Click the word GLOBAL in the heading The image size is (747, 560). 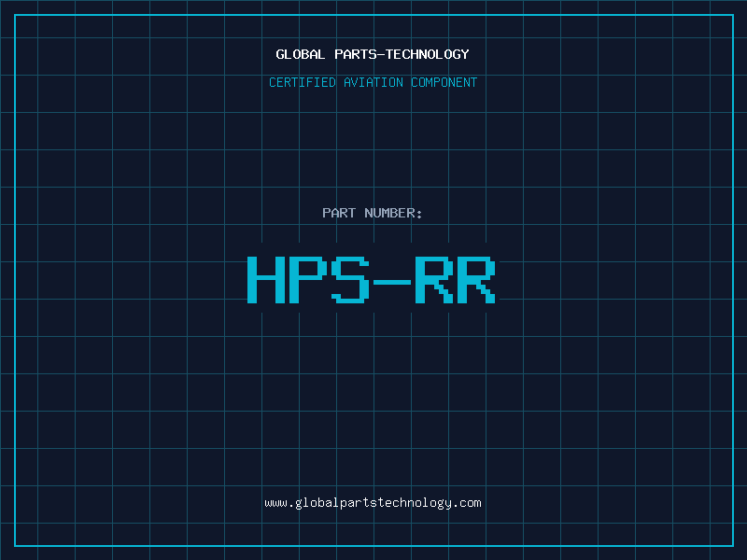click(x=301, y=54)
